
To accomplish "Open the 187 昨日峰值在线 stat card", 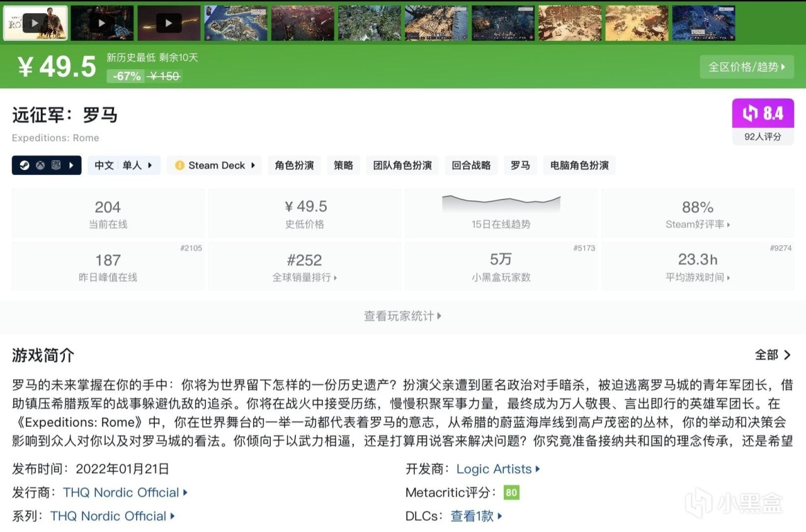I will coord(108,266).
